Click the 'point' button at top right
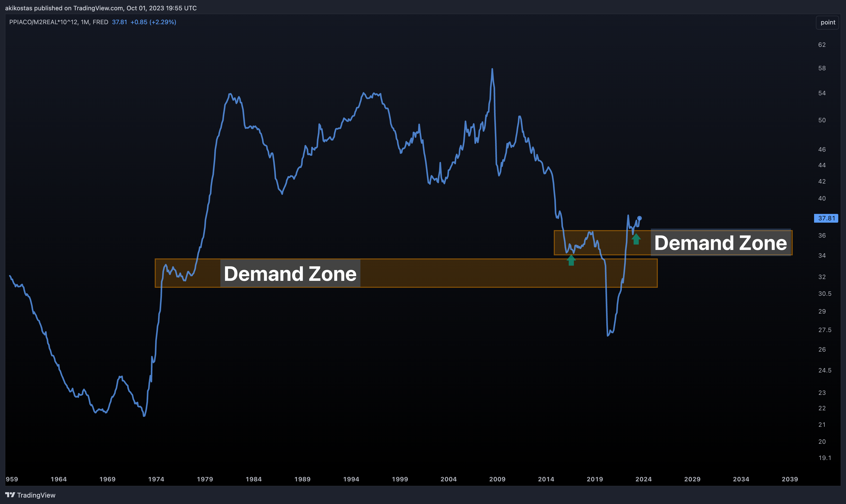Image resolution: width=846 pixels, height=504 pixels. tap(828, 22)
